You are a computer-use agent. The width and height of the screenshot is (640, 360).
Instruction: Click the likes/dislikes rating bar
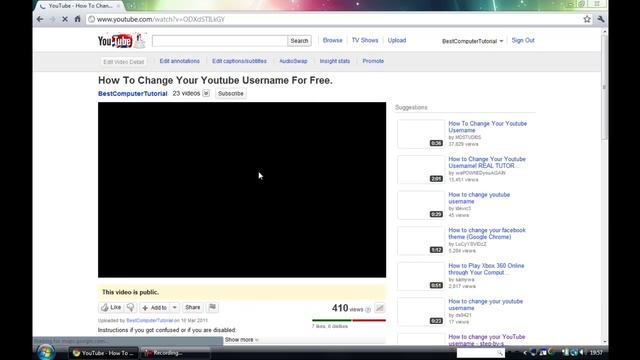[x=349, y=320]
